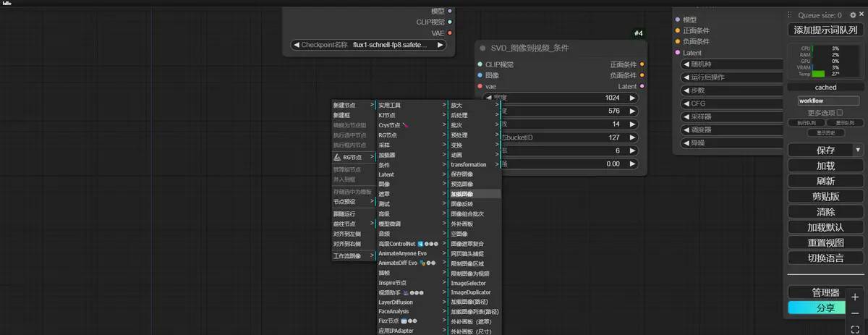Click the 切换语言 button
Image resolution: width=868 pixels, height=335 pixels.
pyautogui.click(x=825, y=258)
